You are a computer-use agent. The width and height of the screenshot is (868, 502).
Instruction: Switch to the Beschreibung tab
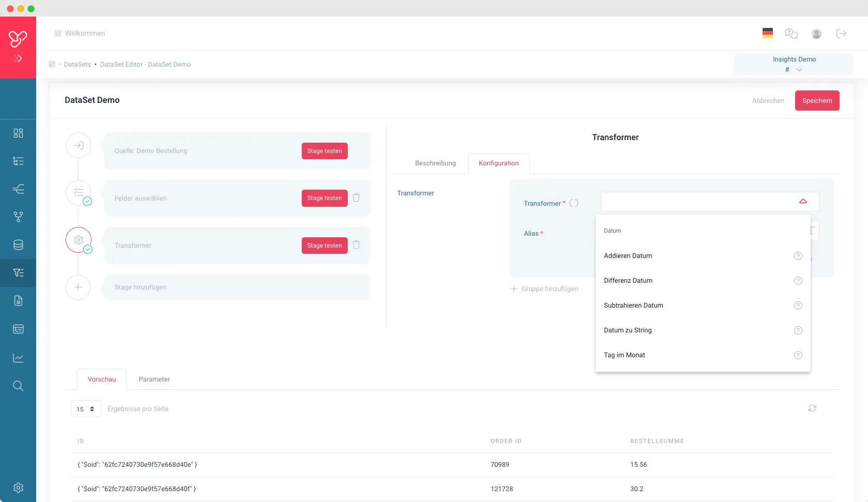pyautogui.click(x=435, y=163)
